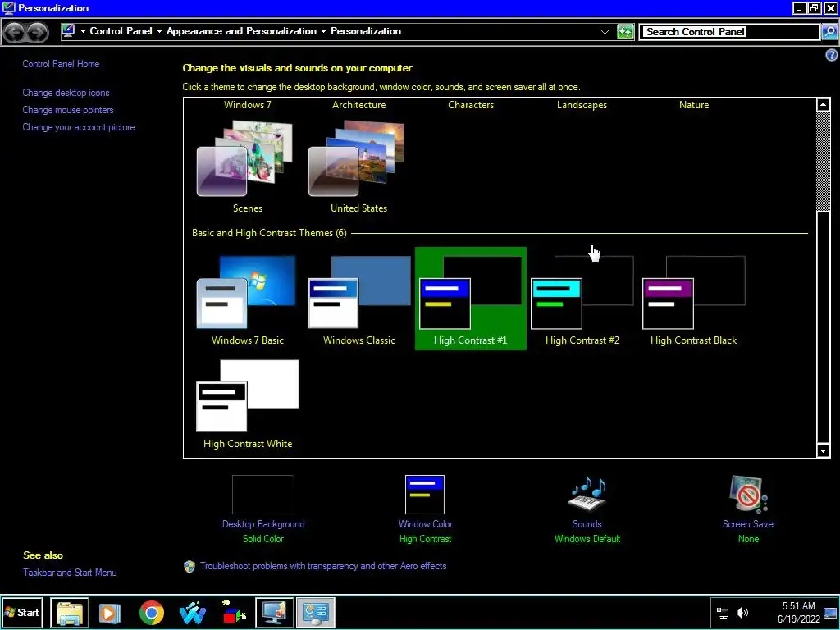
Task: Select the High Contrast #1 theme
Action: pos(470,299)
